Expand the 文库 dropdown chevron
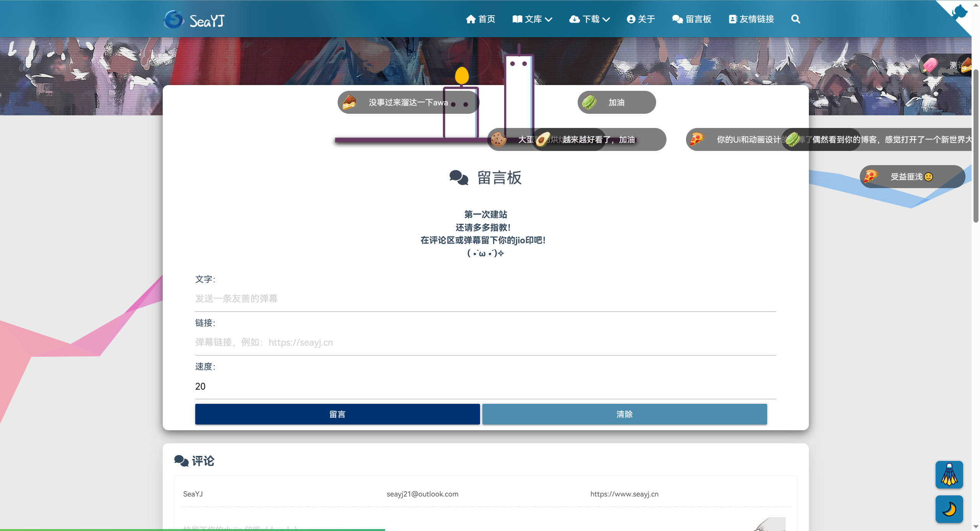This screenshot has height=531, width=980. coord(549,20)
